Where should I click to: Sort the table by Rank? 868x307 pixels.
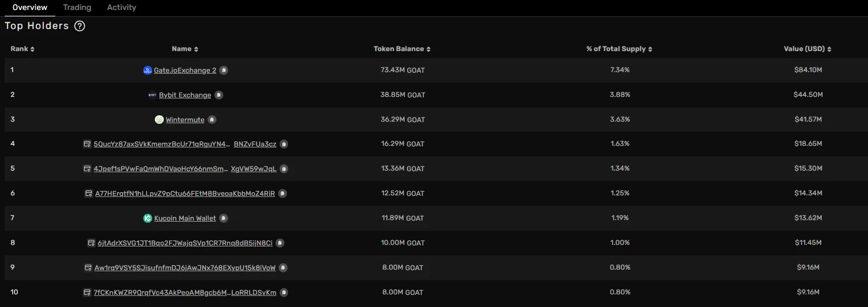click(23, 49)
